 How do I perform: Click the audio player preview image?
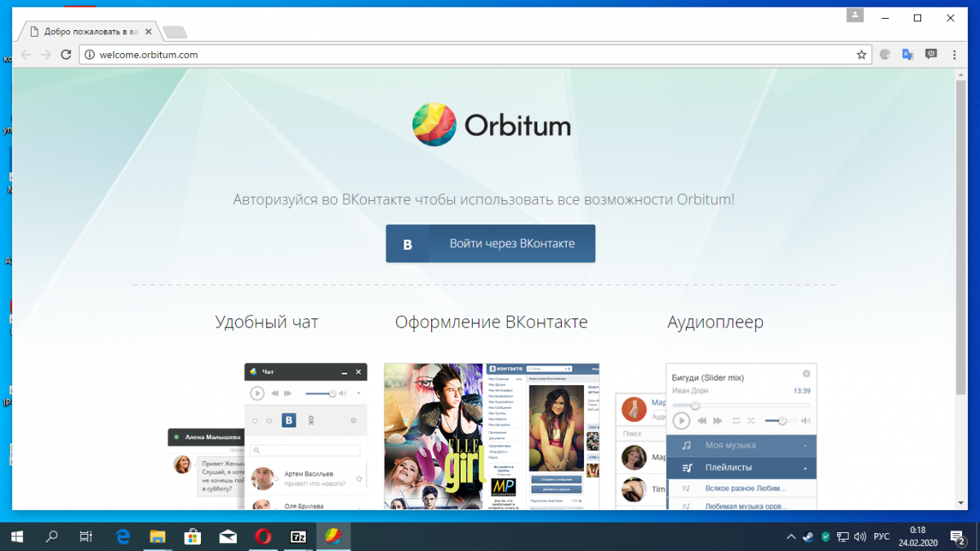(x=716, y=437)
